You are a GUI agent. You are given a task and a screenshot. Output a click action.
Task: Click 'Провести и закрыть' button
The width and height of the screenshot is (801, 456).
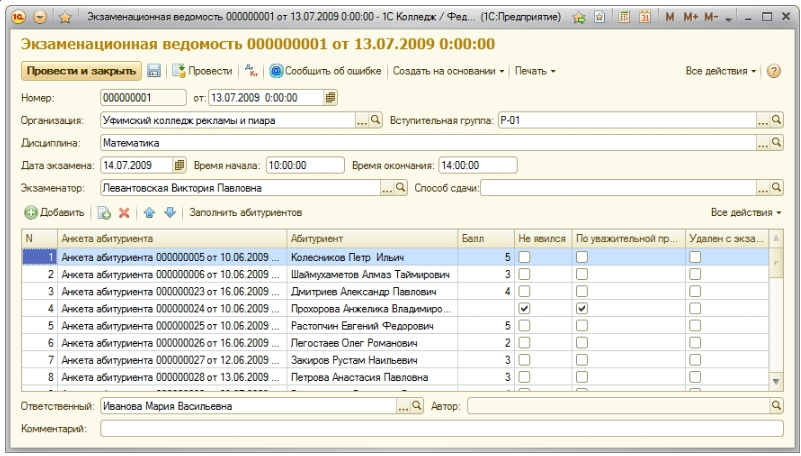tap(81, 71)
